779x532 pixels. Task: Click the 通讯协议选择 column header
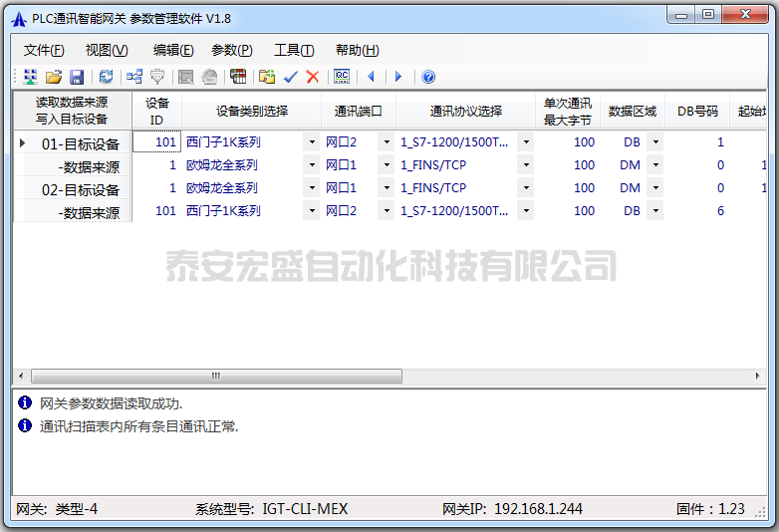(465, 111)
